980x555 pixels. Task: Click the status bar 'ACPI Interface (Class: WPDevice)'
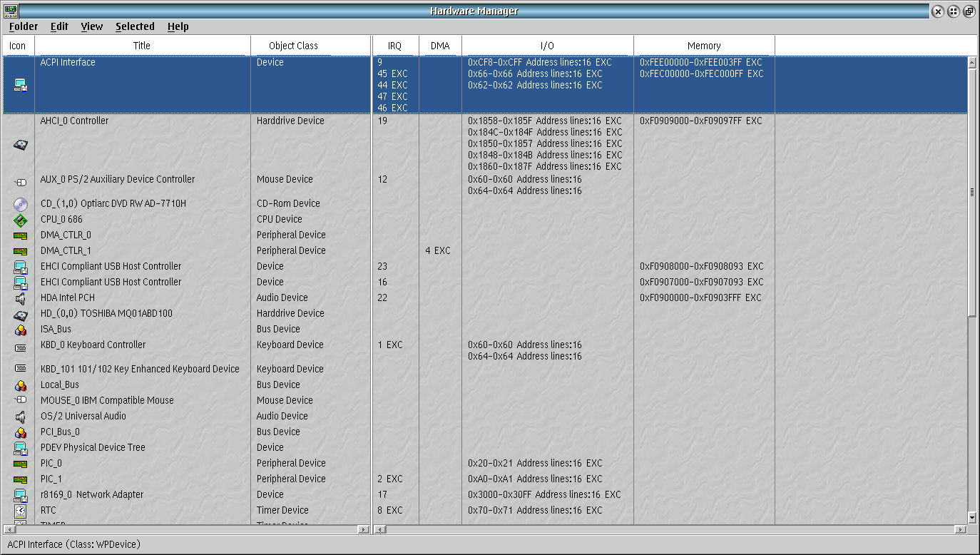click(x=73, y=544)
